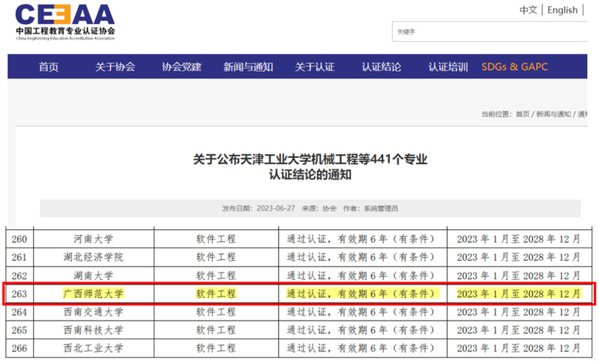Switch language to 中文
The width and height of the screenshot is (599, 364).
click(529, 10)
